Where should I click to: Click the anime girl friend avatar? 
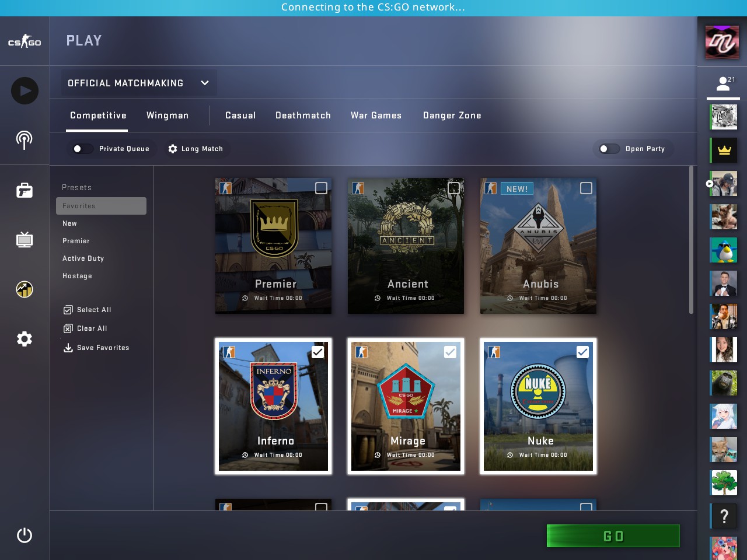pyautogui.click(x=724, y=416)
